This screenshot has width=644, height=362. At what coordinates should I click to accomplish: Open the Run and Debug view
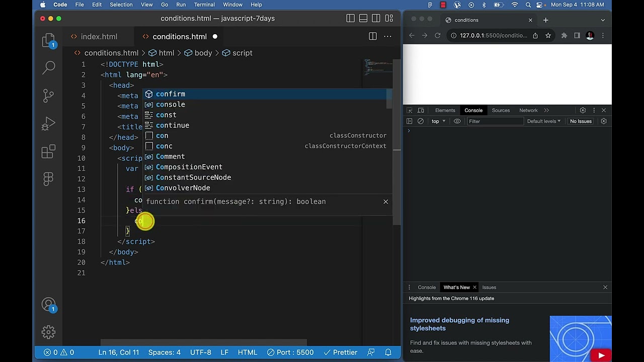coord(49,123)
